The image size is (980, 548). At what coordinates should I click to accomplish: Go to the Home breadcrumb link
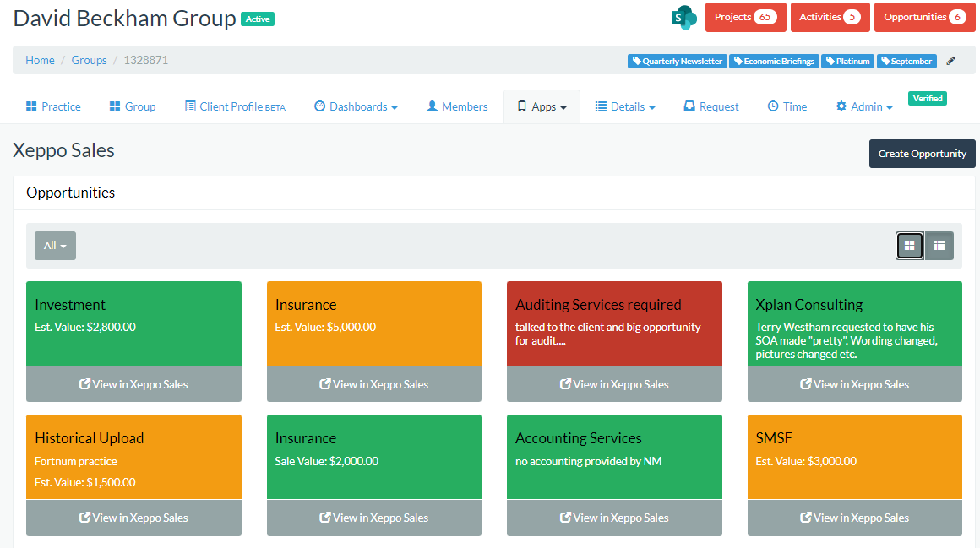point(40,61)
